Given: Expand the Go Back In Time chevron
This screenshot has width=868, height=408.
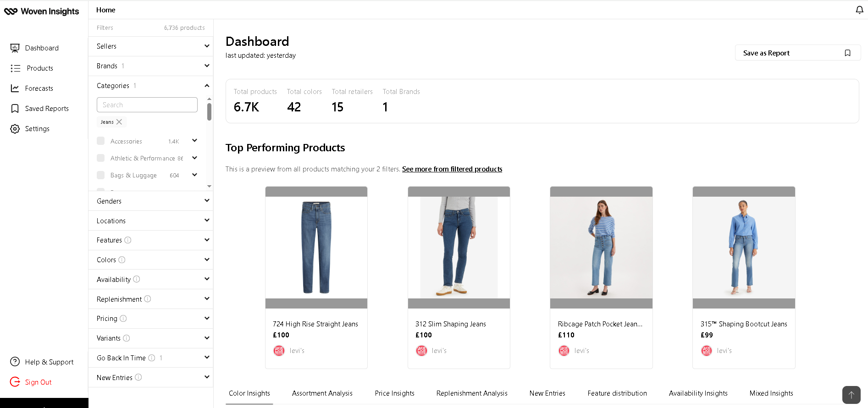Looking at the screenshot, I should (x=207, y=358).
